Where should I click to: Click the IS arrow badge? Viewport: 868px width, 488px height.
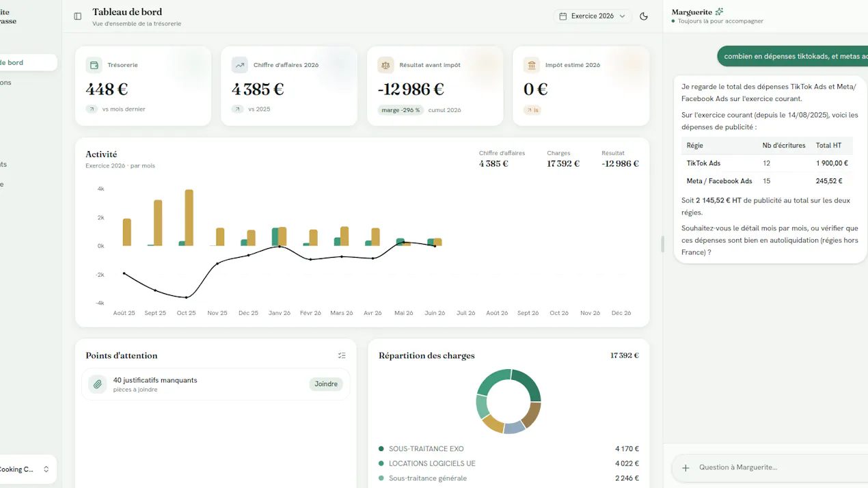pos(532,110)
